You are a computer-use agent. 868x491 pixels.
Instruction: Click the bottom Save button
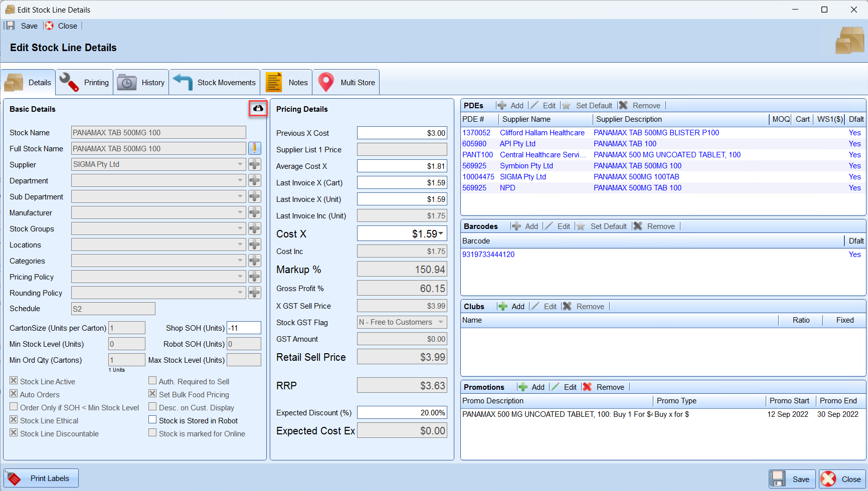click(x=793, y=479)
